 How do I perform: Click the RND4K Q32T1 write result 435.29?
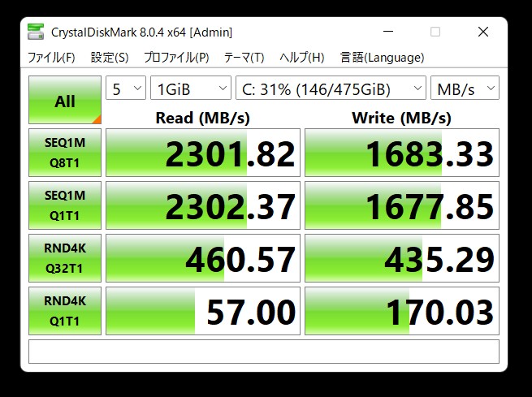[402, 258]
